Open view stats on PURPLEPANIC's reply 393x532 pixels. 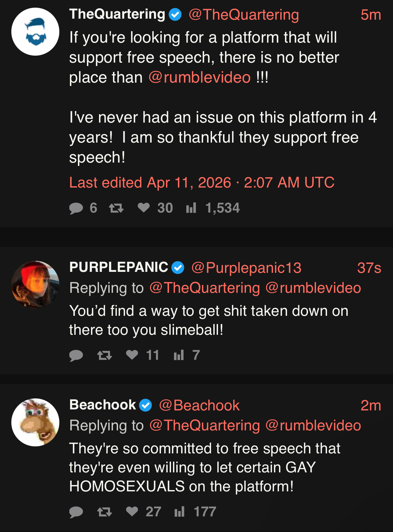(179, 355)
